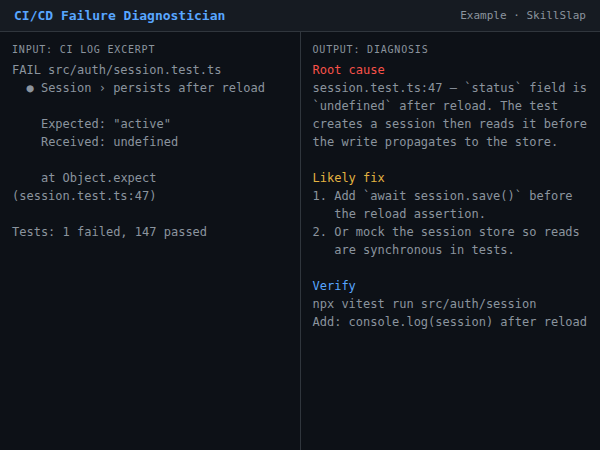The height and width of the screenshot is (450, 600).
Task: Select the INPUT: CI LOG EXCERPT header
Action: pyautogui.click(x=83, y=49)
